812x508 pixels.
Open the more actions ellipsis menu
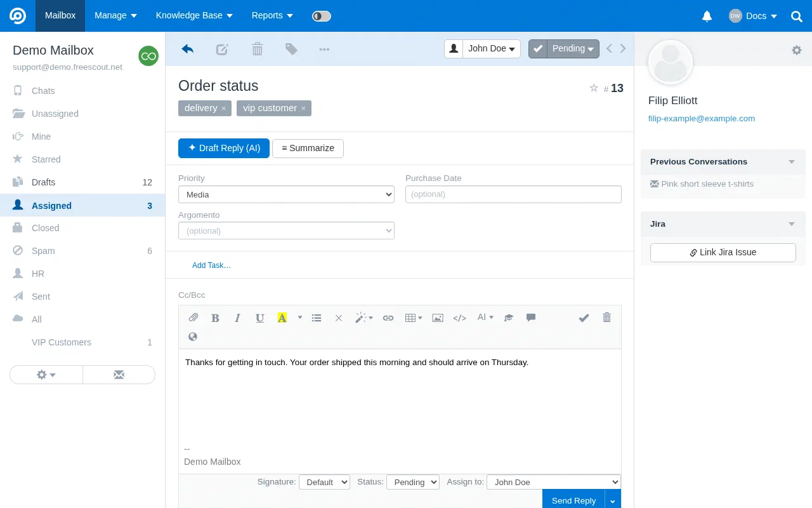click(x=324, y=49)
